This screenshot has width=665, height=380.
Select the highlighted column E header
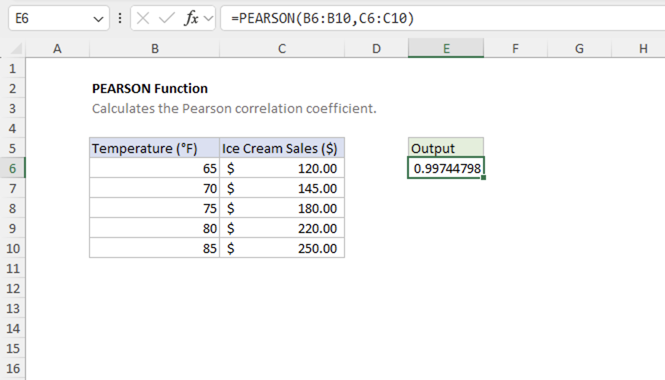tap(446, 48)
